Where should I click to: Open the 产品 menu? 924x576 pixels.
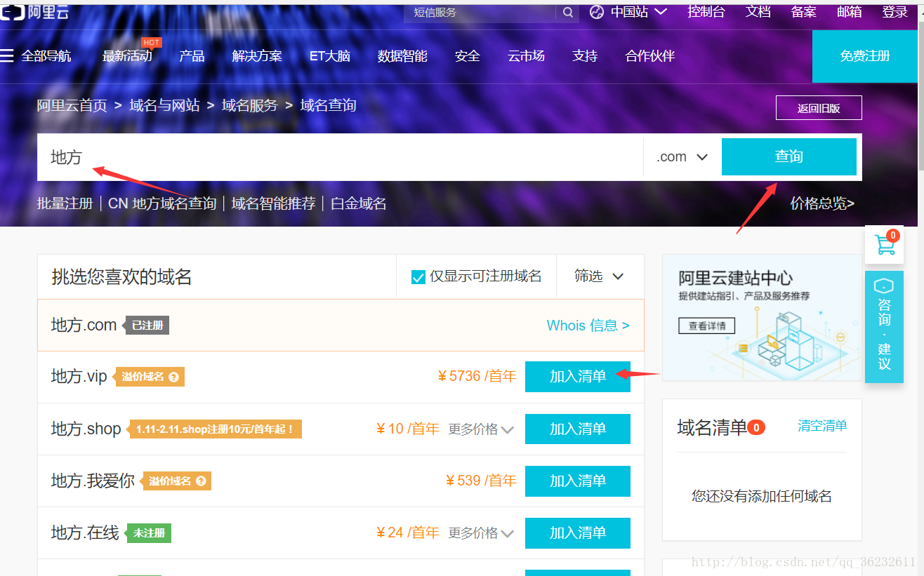point(192,56)
